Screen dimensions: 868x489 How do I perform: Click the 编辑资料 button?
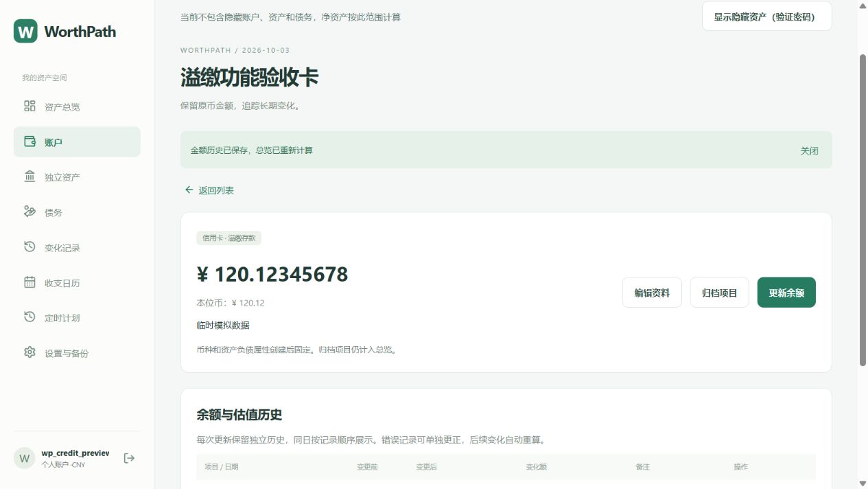pyautogui.click(x=652, y=293)
